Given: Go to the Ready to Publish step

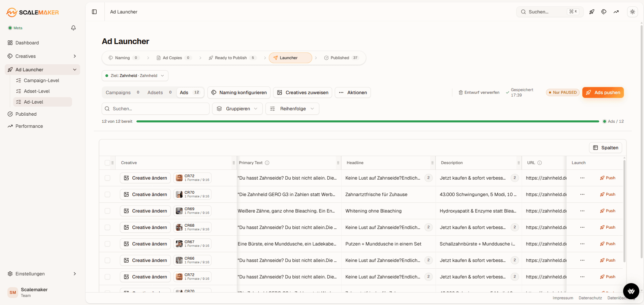Looking at the screenshot, I should pos(232,58).
